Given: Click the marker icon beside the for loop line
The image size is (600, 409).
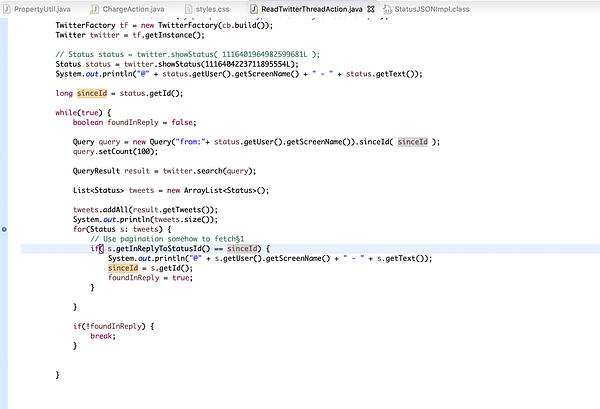Looking at the screenshot, I should click(4, 229).
